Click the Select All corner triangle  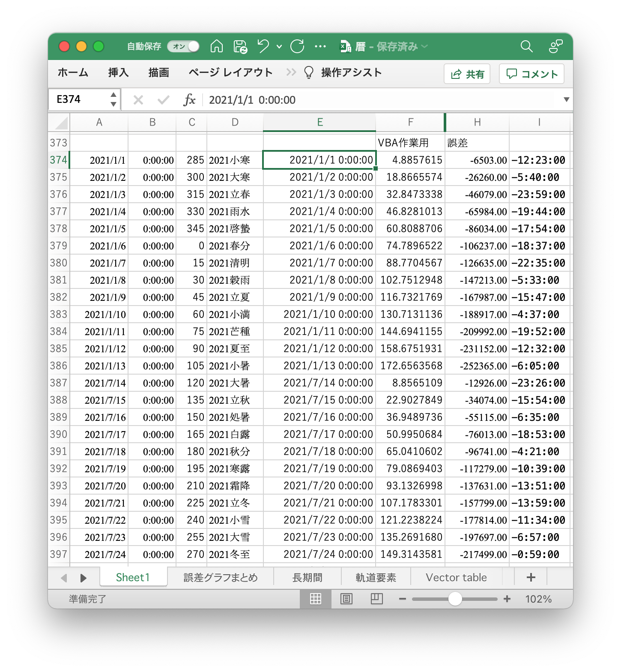[x=61, y=123]
